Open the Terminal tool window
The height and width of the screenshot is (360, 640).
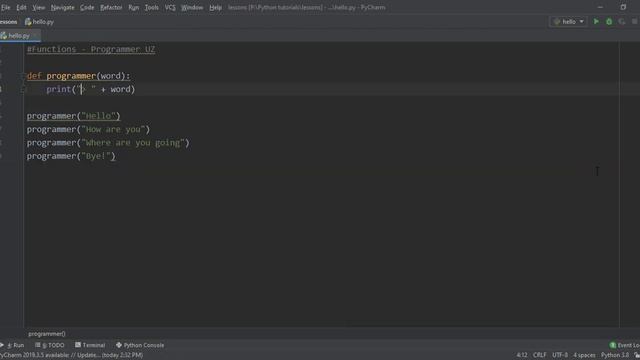click(90, 345)
